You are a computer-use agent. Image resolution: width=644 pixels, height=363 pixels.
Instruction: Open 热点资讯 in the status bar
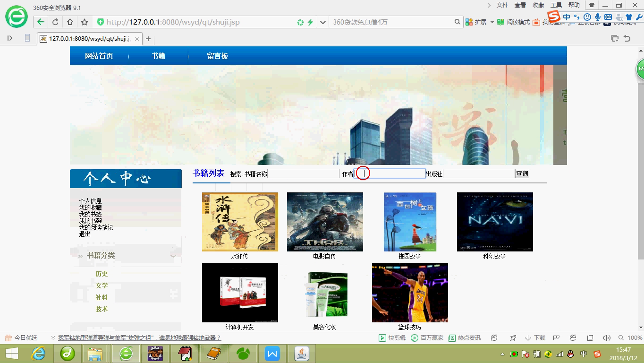(x=465, y=338)
